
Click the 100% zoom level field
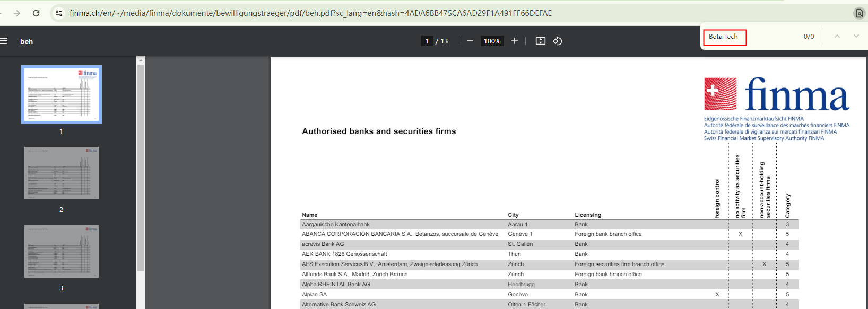pos(492,41)
